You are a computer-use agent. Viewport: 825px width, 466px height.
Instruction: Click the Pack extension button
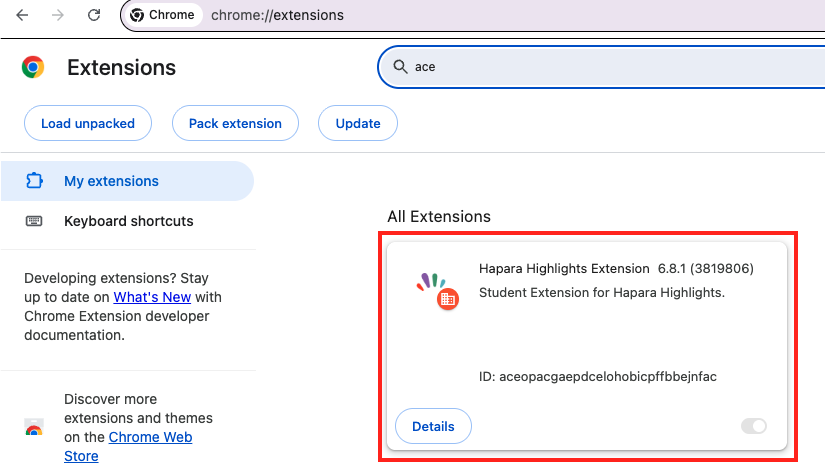point(235,123)
